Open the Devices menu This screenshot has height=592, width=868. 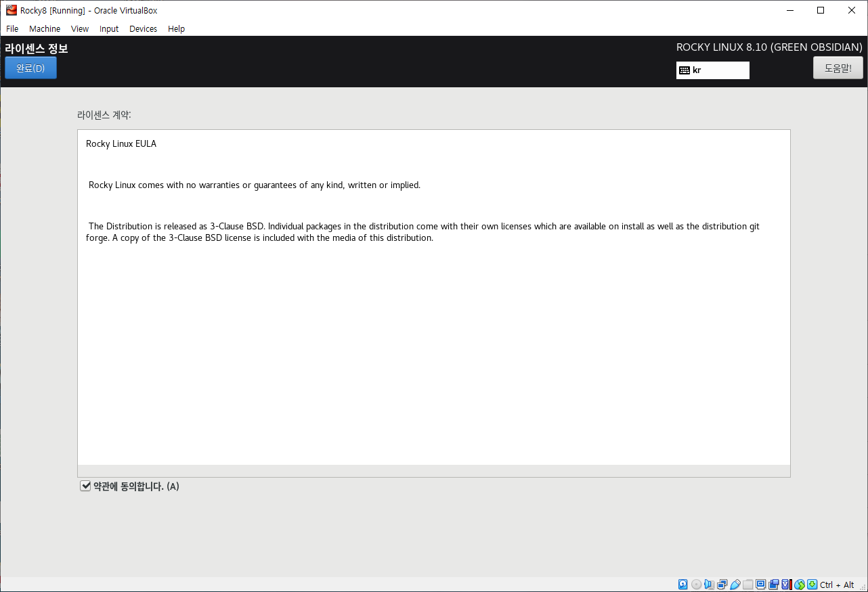(x=143, y=28)
